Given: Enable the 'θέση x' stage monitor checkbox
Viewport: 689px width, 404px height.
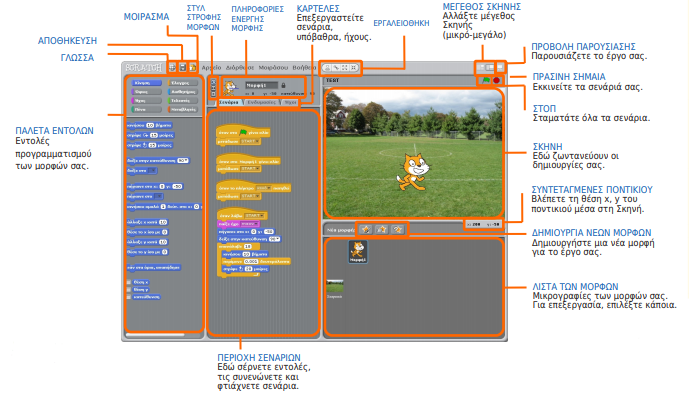Looking at the screenshot, I should tap(129, 282).
